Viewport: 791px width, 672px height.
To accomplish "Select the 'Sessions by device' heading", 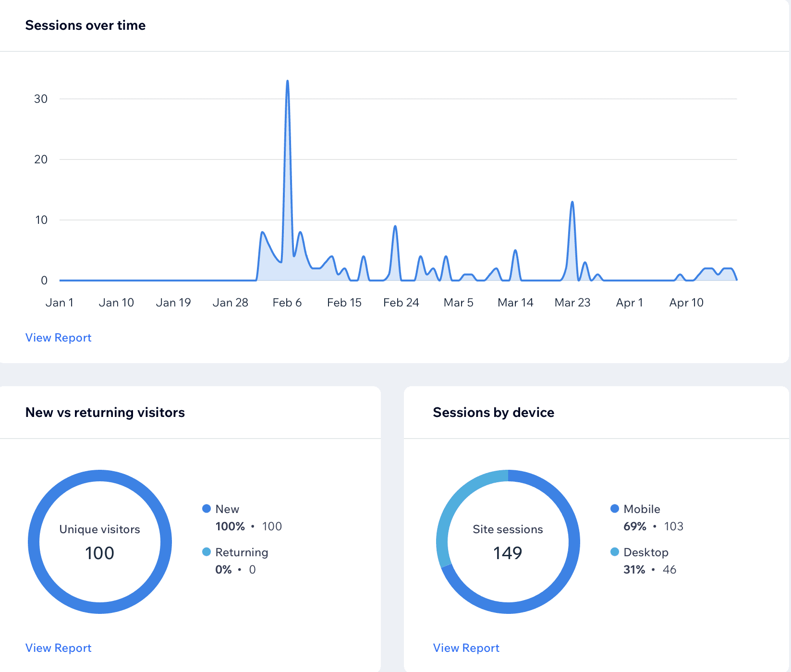I will coord(494,412).
